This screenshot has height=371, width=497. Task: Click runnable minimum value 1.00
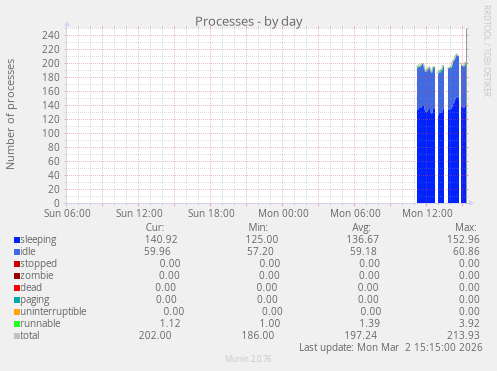pyautogui.click(x=270, y=323)
